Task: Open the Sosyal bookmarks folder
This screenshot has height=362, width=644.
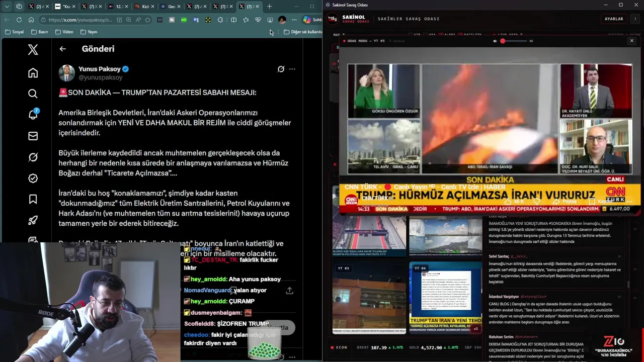Action: [14, 32]
